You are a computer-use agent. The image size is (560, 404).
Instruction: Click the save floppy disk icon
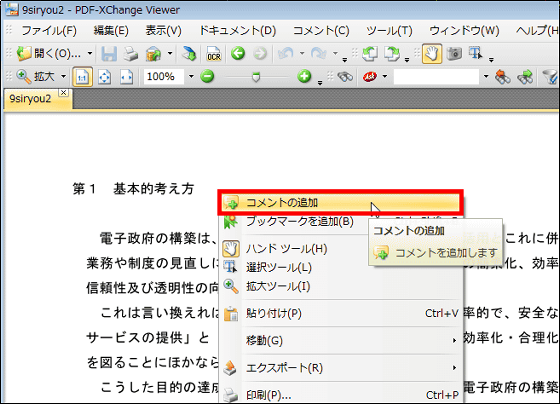(x=109, y=54)
